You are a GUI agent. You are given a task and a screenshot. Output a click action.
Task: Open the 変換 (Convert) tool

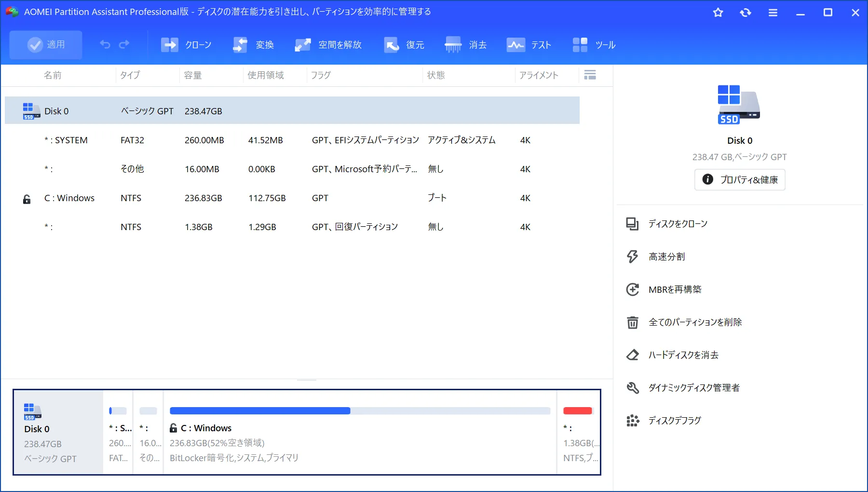click(240, 45)
